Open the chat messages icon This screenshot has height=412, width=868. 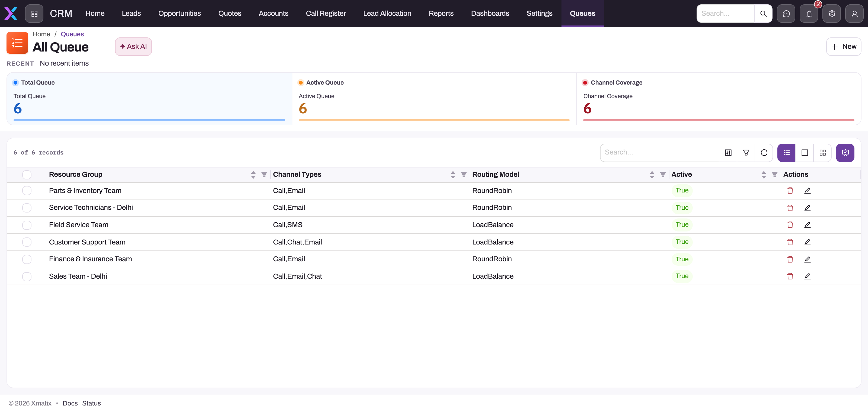[786, 14]
